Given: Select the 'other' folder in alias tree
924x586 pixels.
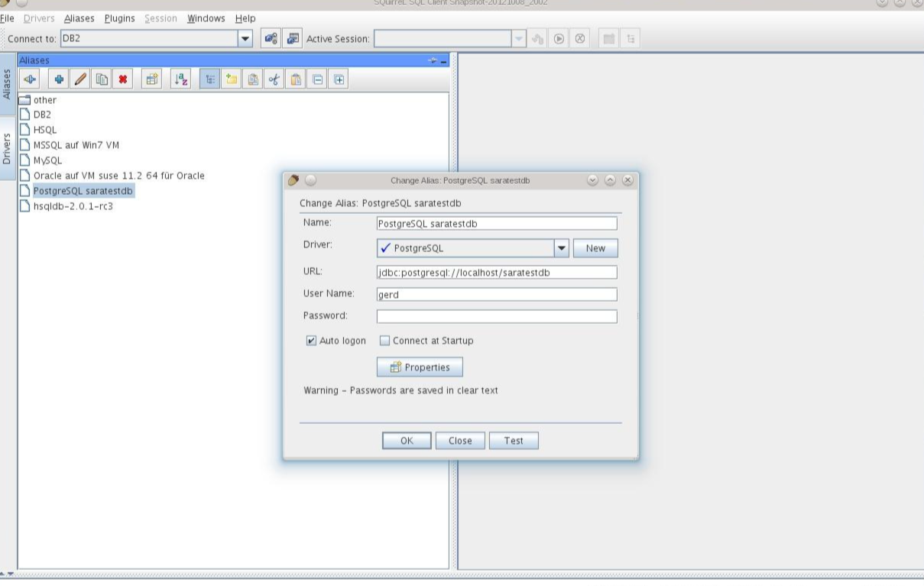Looking at the screenshot, I should [44, 100].
